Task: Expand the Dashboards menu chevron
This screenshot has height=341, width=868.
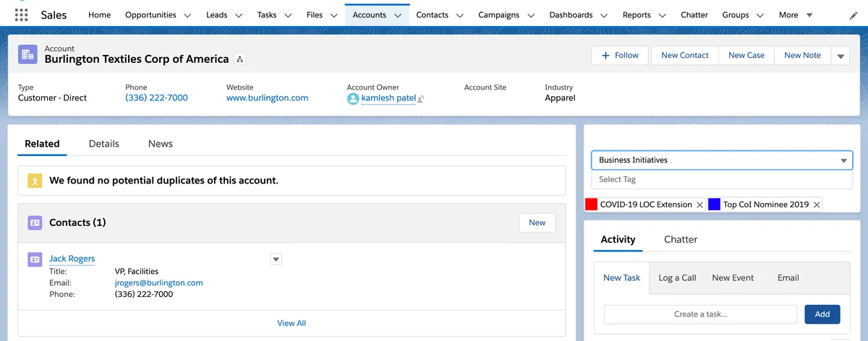Action: pos(604,15)
